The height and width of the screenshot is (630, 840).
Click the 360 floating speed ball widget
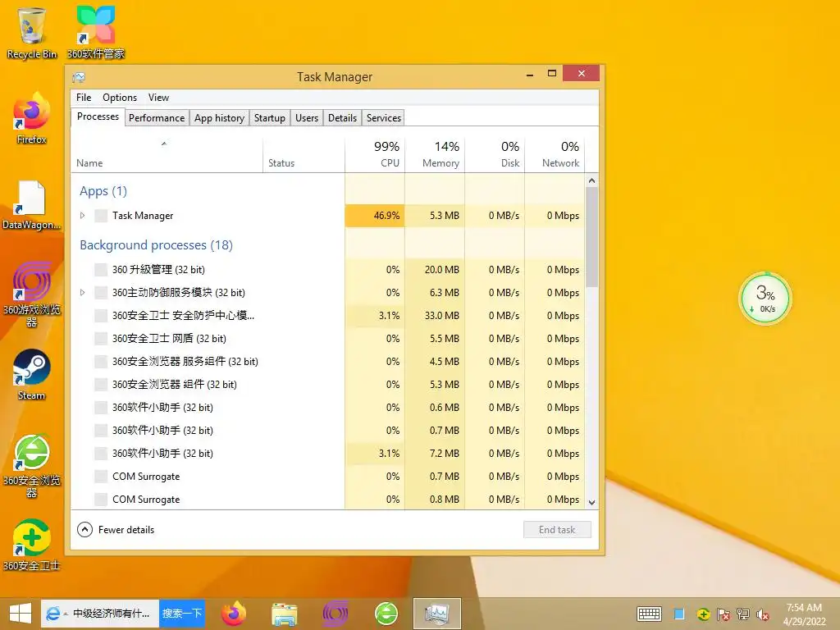coord(765,299)
